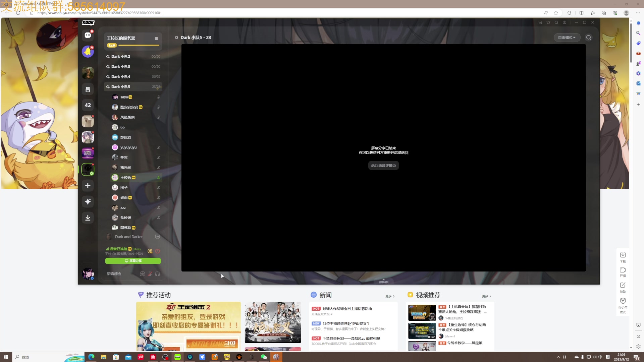Open 王校长的服务器 hamburger menu
This screenshot has height=362, width=644.
tap(156, 38)
